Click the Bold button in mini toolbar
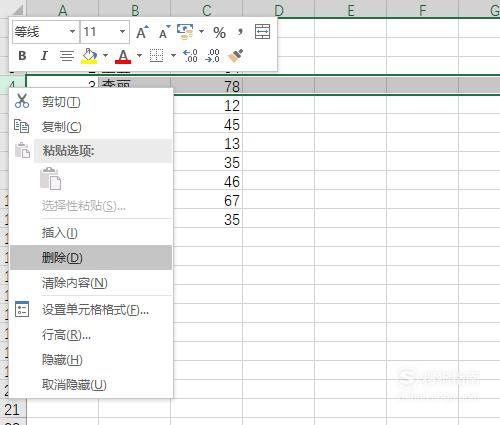Image resolution: width=500 pixels, height=425 pixels. 22,56
